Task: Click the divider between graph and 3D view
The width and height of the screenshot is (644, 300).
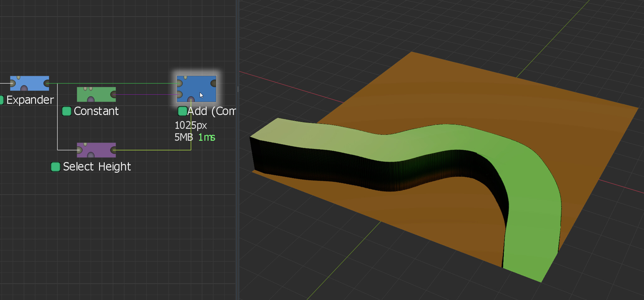Action: pos(238,89)
